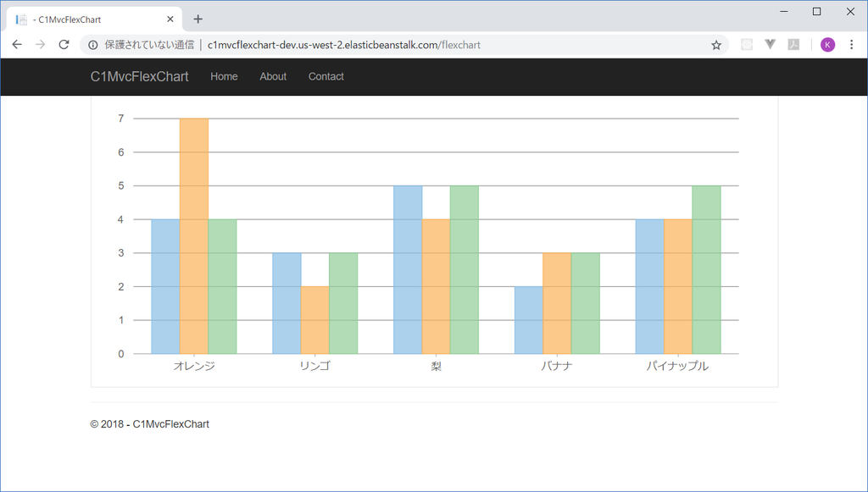This screenshot has height=492, width=868.
Task: Click the blue bar for パイナップル
Action: (650, 286)
